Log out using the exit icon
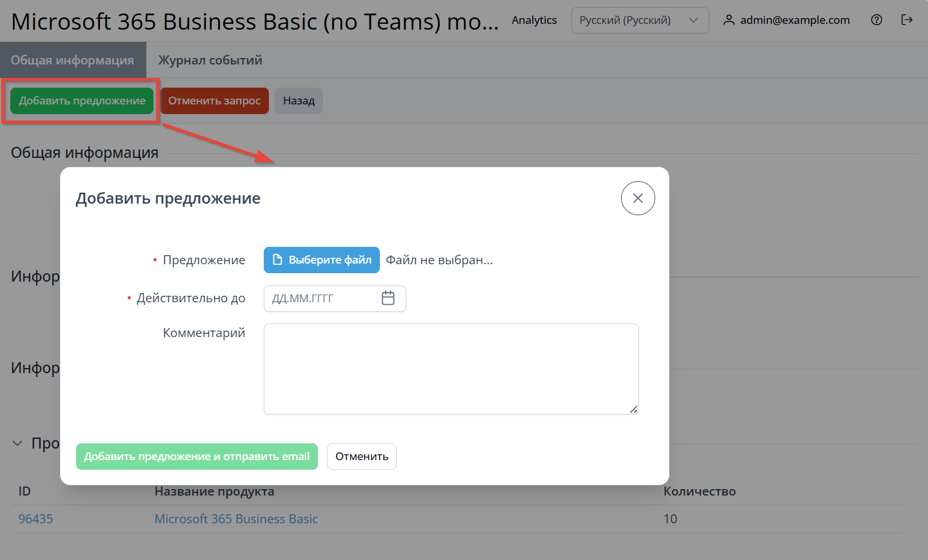 pos(907,20)
